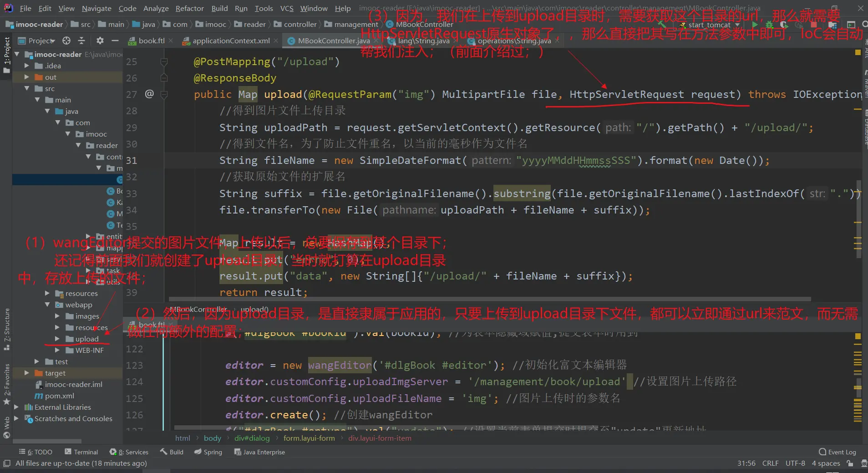Screen dimensions: 868x473
Task: Click the Locate/Select Opened File crosshair icon
Action: 66,41
